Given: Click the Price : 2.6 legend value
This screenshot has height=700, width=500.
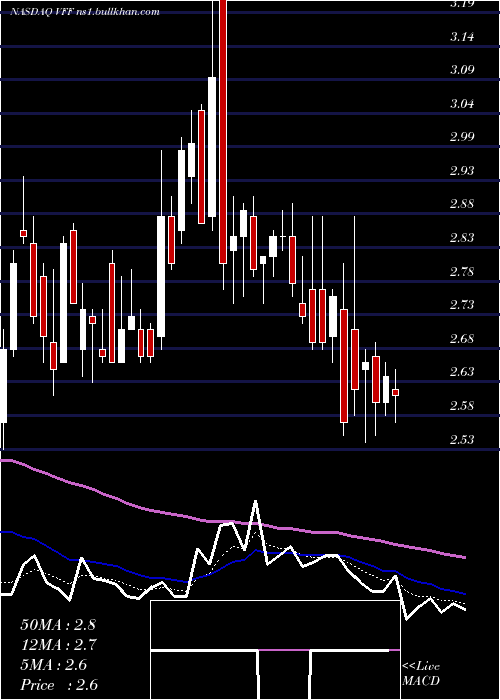Looking at the screenshot, I should click(x=59, y=685).
